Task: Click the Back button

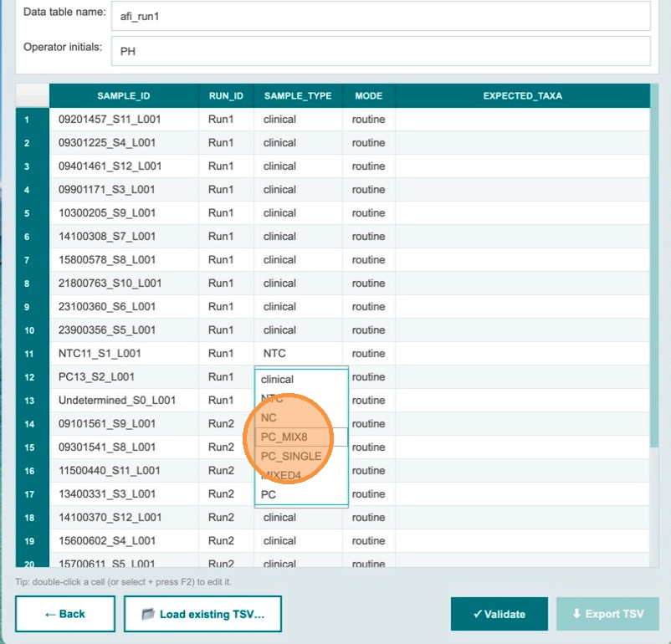Action: pyautogui.click(x=65, y=614)
